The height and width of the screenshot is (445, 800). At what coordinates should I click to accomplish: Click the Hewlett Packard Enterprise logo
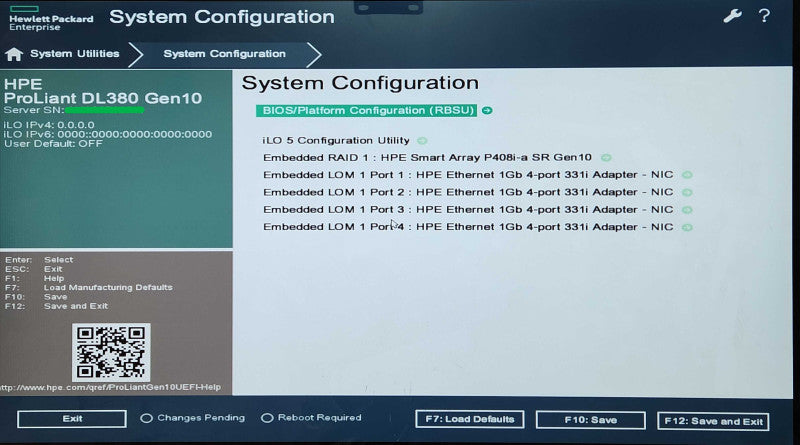(x=51, y=19)
